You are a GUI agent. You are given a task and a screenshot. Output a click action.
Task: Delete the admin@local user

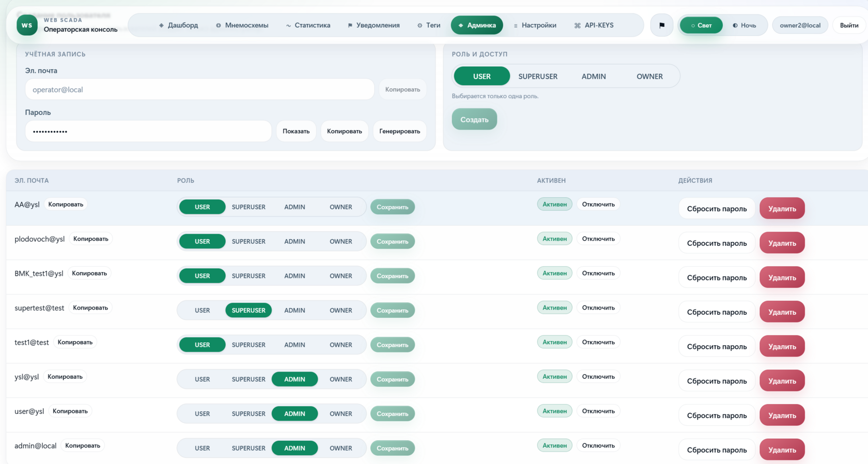782,450
